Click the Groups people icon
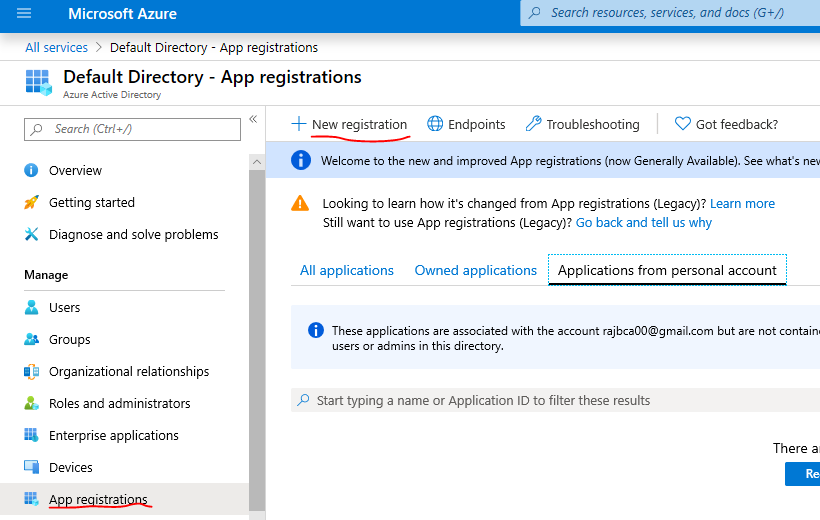This screenshot has height=520, width=820. (x=31, y=340)
